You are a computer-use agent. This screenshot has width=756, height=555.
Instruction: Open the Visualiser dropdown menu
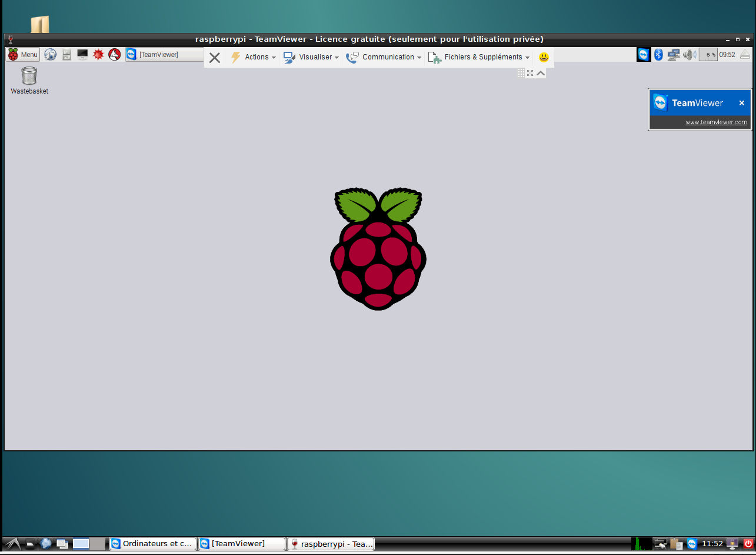(311, 57)
